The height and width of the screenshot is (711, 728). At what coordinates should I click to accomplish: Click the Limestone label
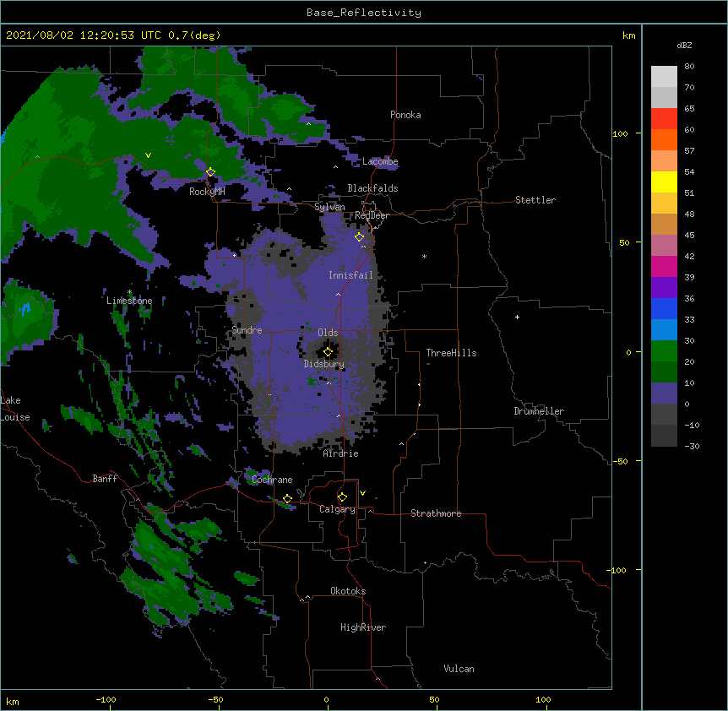click(129, 301)
